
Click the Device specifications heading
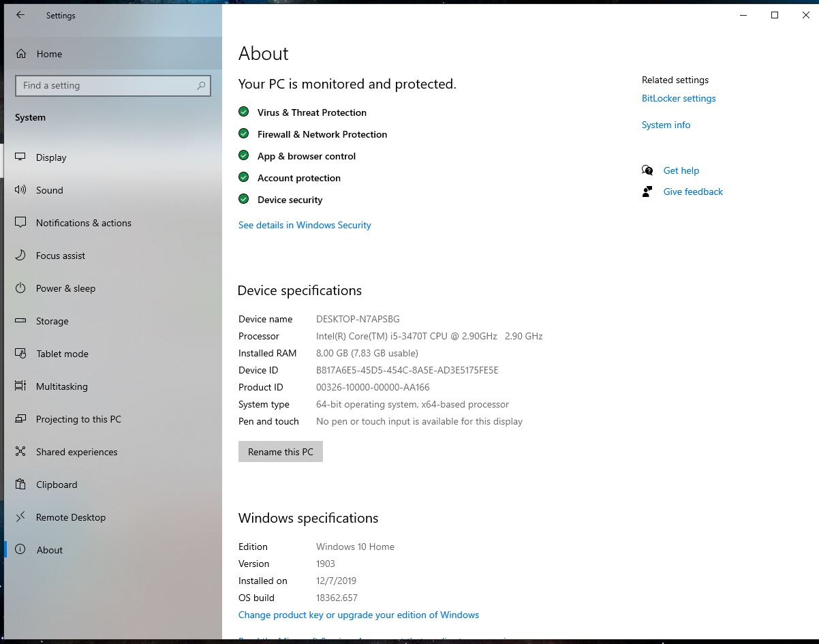pyautogui.click(x=300, y=290)
